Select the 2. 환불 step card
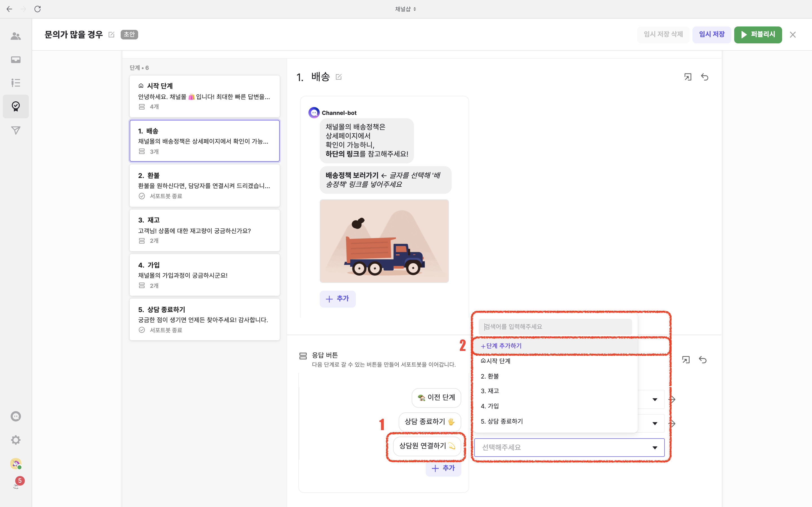812x507 pixels. 204,185
